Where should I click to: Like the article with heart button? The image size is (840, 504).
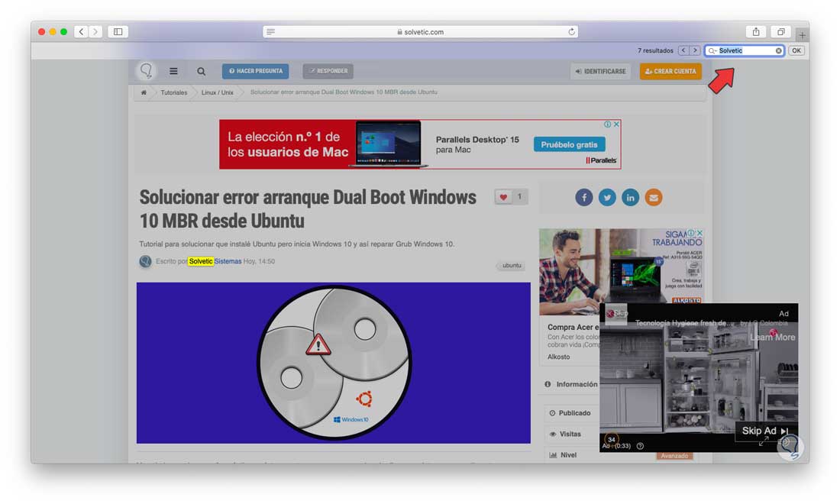pos(503,197)
